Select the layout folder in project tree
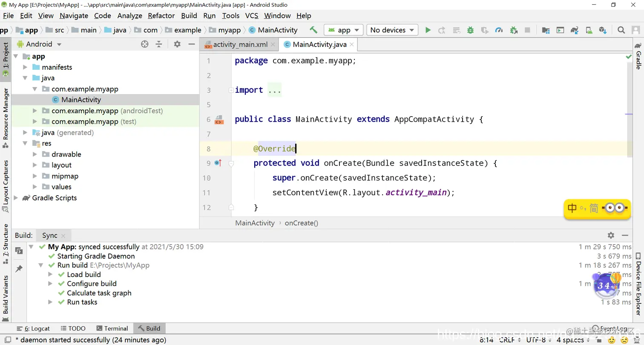 click(62, 165)
